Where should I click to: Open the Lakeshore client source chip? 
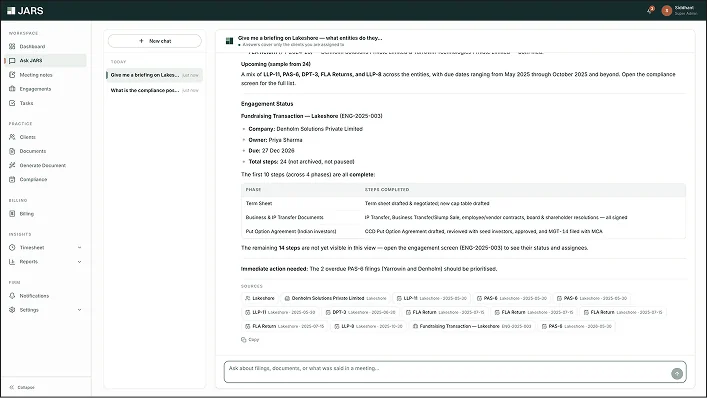(260, 298)
